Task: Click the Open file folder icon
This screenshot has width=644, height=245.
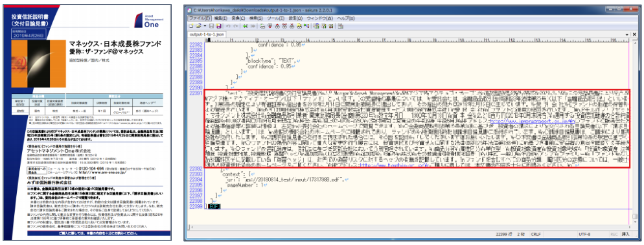Action: (x=199, y=26)
